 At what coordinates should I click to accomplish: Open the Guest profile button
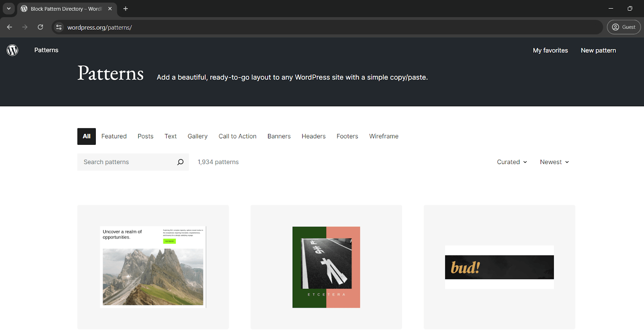[623, 27]
